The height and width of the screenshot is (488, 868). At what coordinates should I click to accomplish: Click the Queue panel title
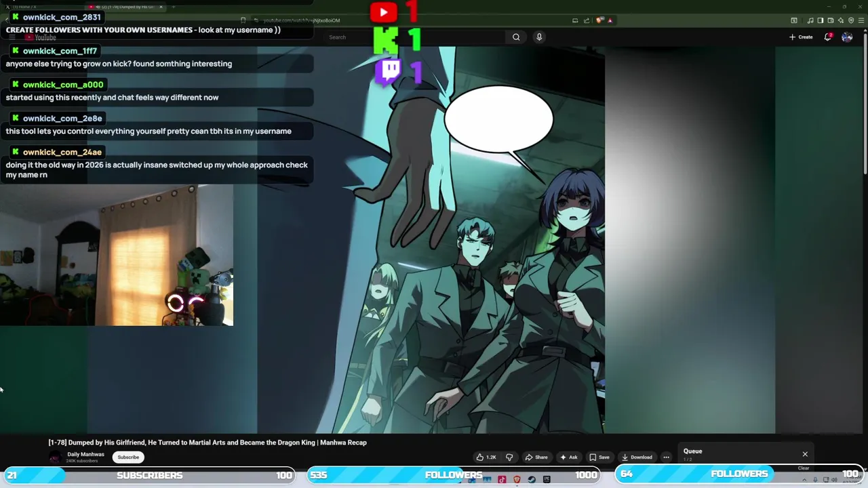[x=692, y=451]
